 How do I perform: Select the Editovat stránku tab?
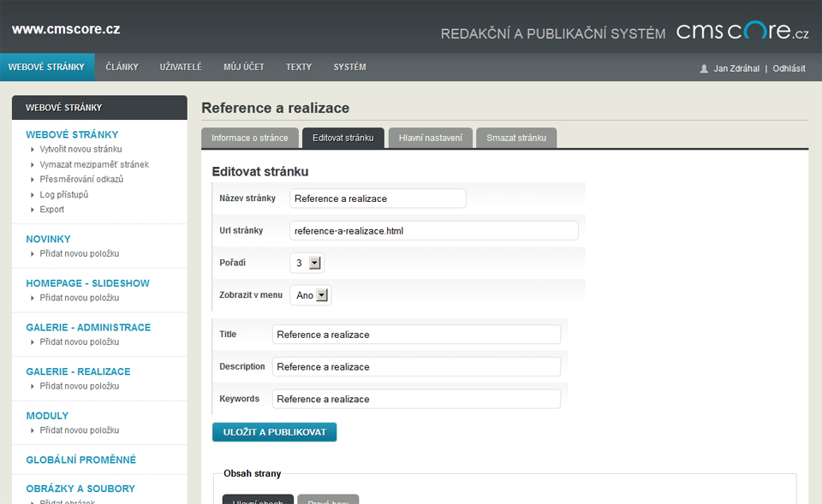pos(342,138)
